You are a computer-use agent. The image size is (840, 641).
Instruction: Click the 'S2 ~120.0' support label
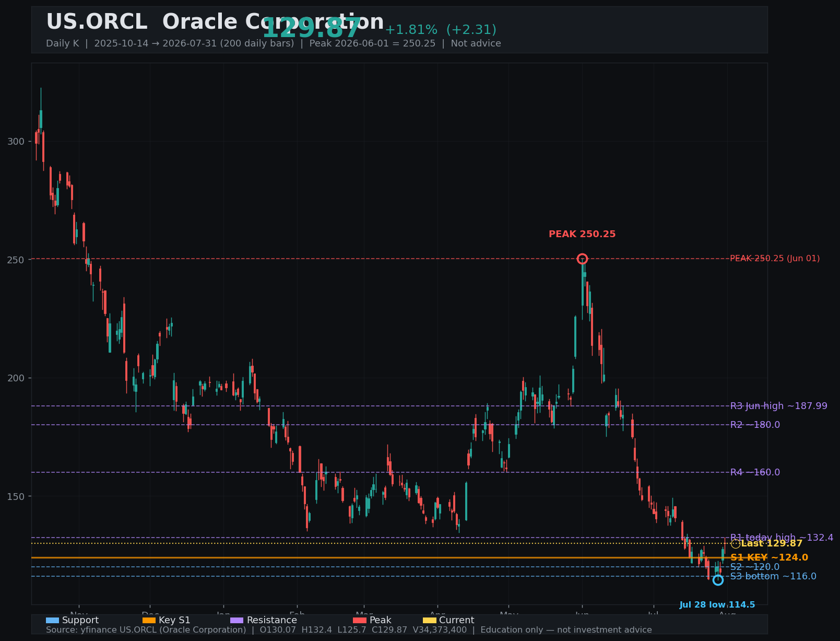coord(754,567)
